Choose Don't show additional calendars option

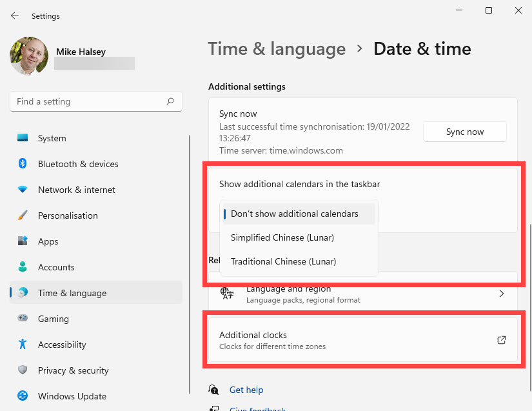295,214
